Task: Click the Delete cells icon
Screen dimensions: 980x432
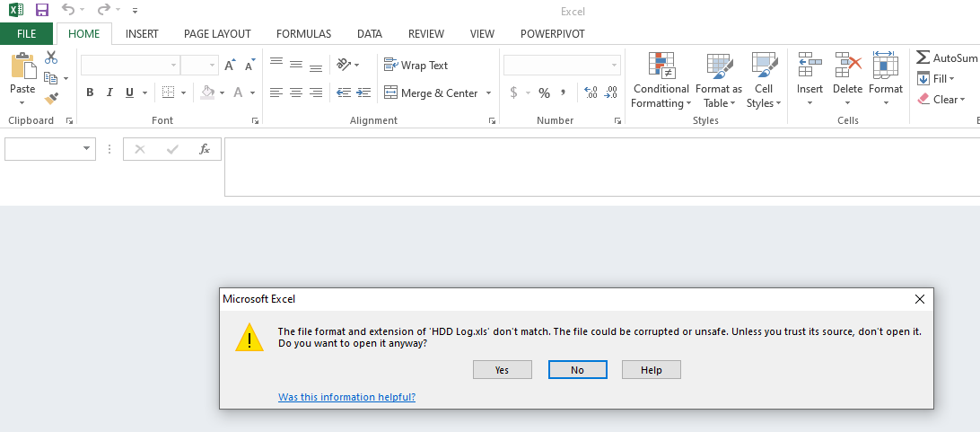Action: tap(848, 65)
